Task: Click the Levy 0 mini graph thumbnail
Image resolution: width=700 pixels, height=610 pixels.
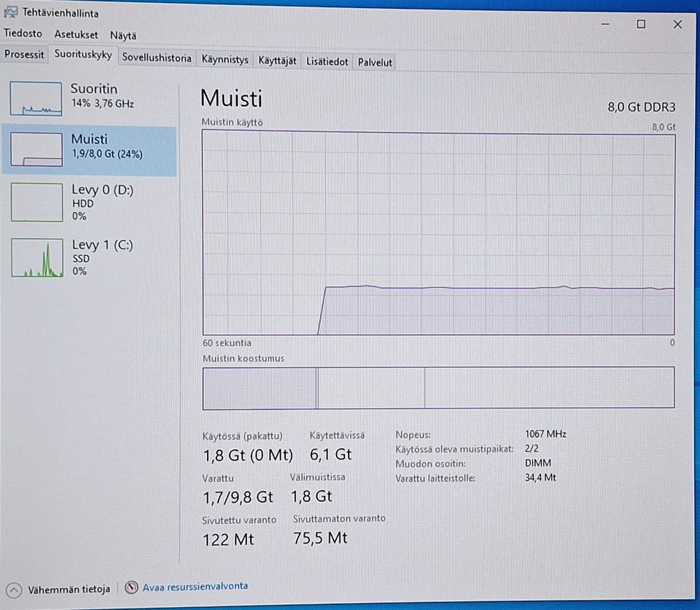Action: [x=36, y=202]
